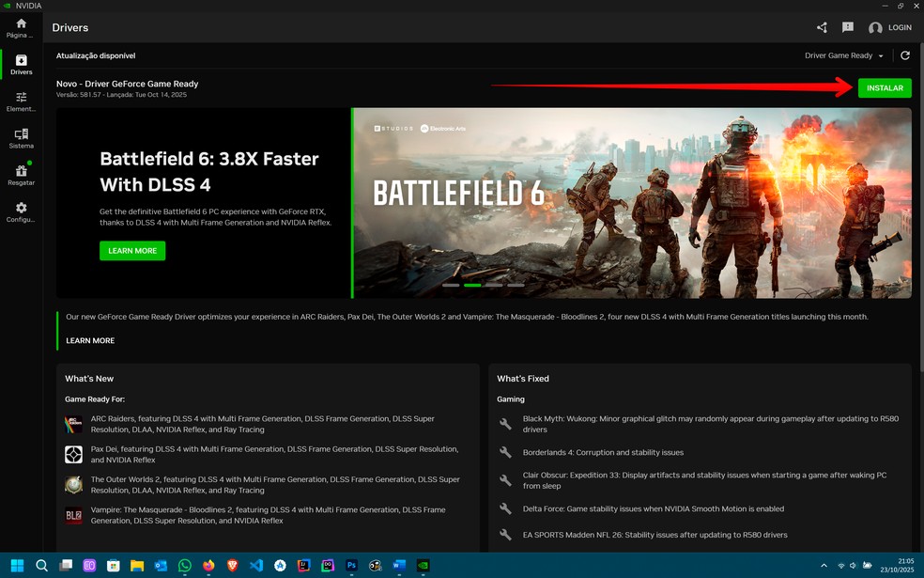Jump to the last carousel slide indicator
Viewport: 924px width, 578px height.
click(516, 285)
